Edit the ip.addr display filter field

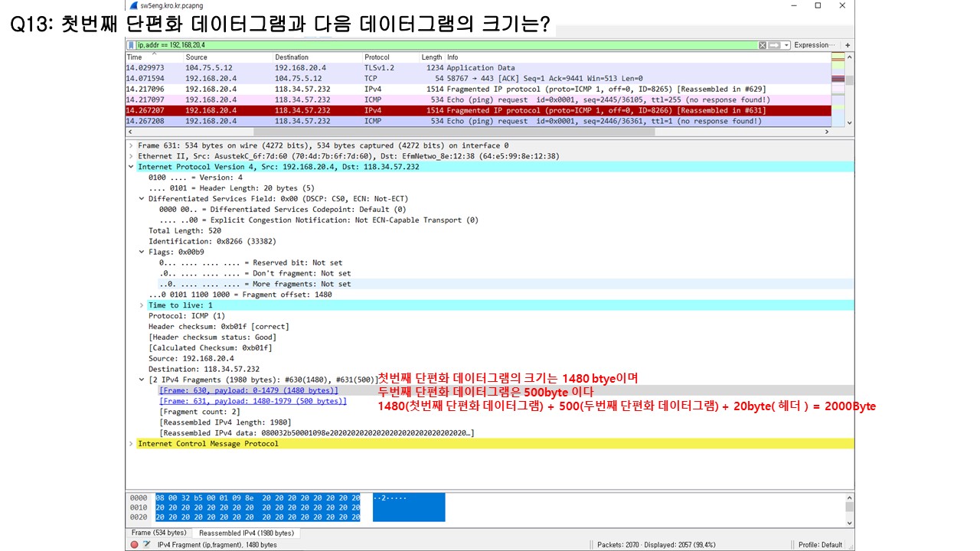pyautogui.click(x=446, y=45)
